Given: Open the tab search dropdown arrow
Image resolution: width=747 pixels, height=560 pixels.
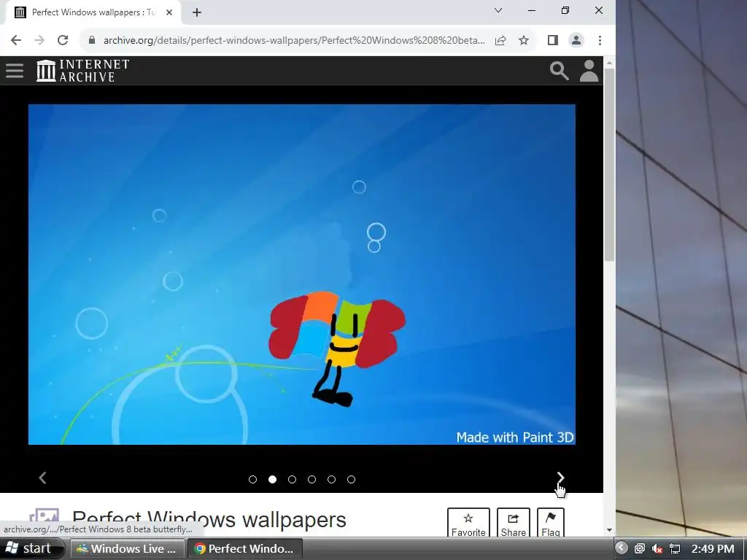Looking at the screenshot, I should point(498,10).
